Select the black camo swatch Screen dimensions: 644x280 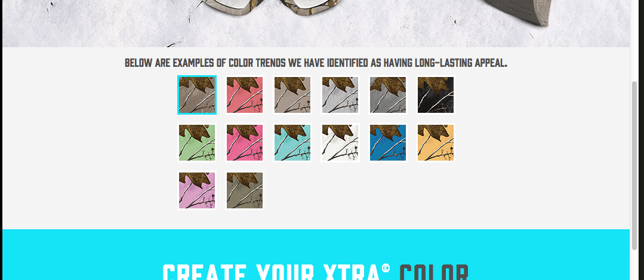[x=436, y=95]
